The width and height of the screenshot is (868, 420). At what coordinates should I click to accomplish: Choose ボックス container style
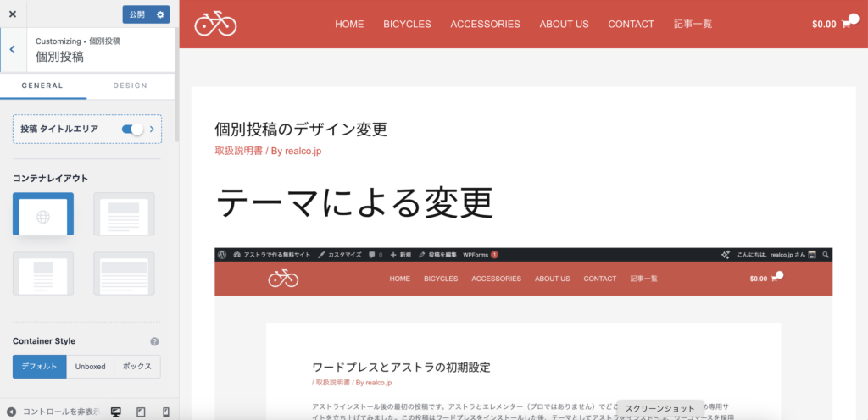(x=137, y=367)
